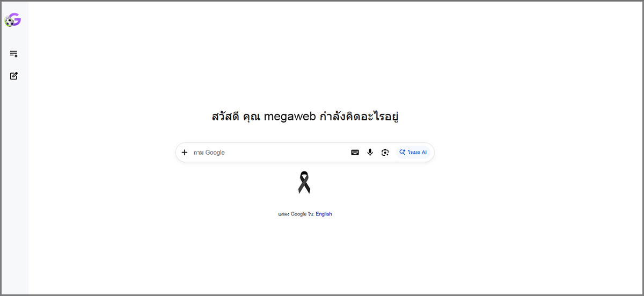The width and height of the screenshot is (644, 296).
Task: Click the plus icon in the search box
Action: 185,153
